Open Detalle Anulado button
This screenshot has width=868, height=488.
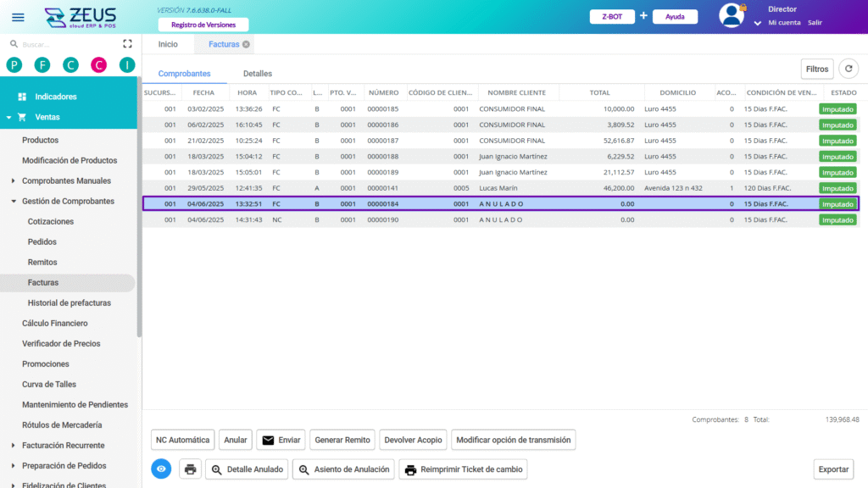pyautogui.click(x=247, y=469)
